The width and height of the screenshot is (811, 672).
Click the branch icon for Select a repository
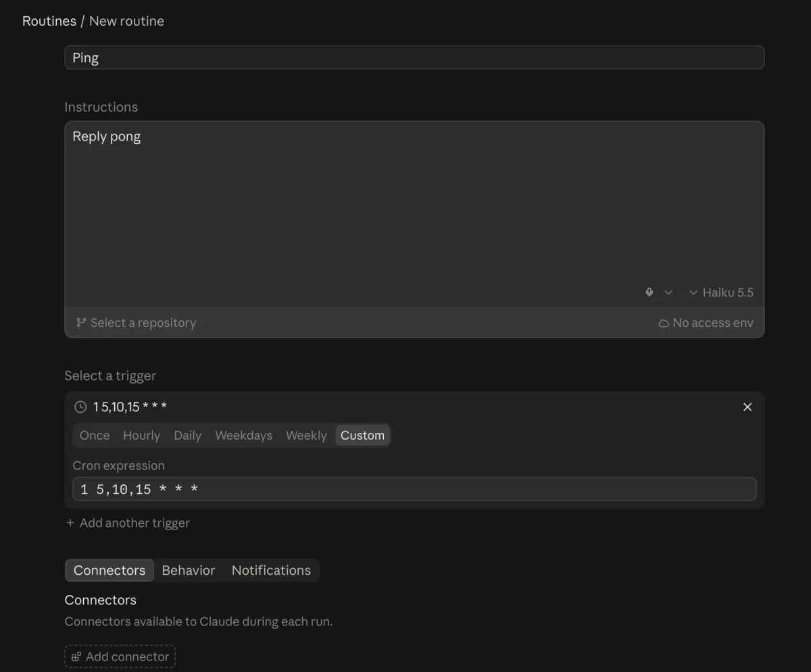point(81,323)
